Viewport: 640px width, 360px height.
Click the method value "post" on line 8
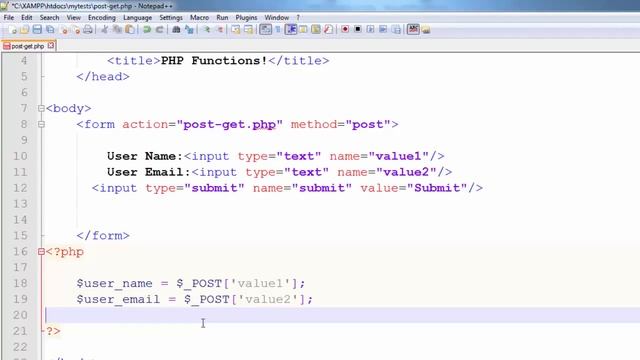point(368,124)
